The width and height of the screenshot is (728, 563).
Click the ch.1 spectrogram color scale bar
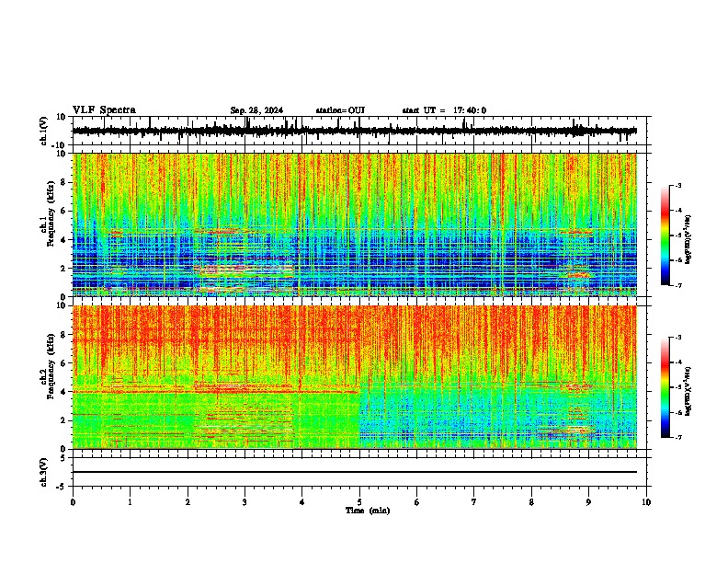coord(665,236)
